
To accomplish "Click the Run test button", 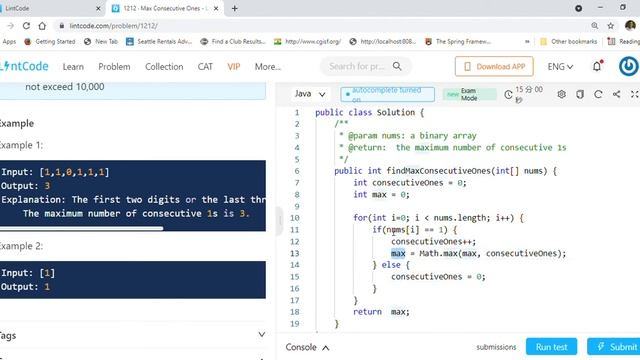I will [x=551, y=347].
